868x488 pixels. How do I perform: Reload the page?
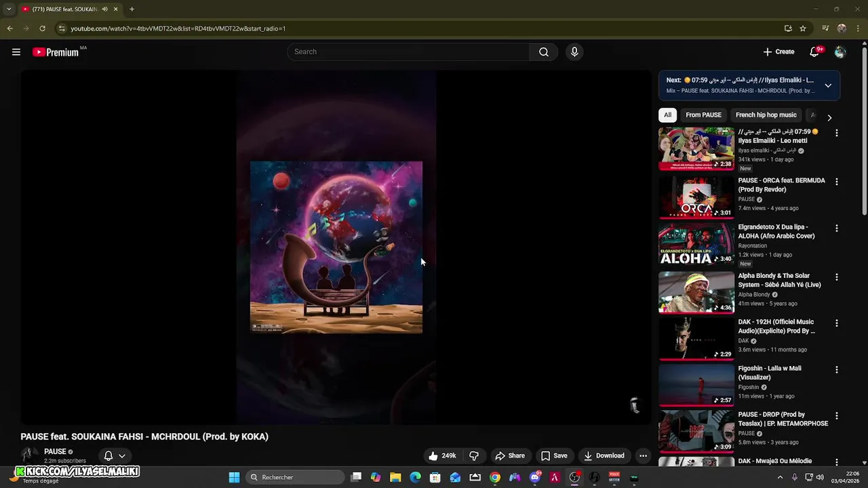(x=42, y=28)
